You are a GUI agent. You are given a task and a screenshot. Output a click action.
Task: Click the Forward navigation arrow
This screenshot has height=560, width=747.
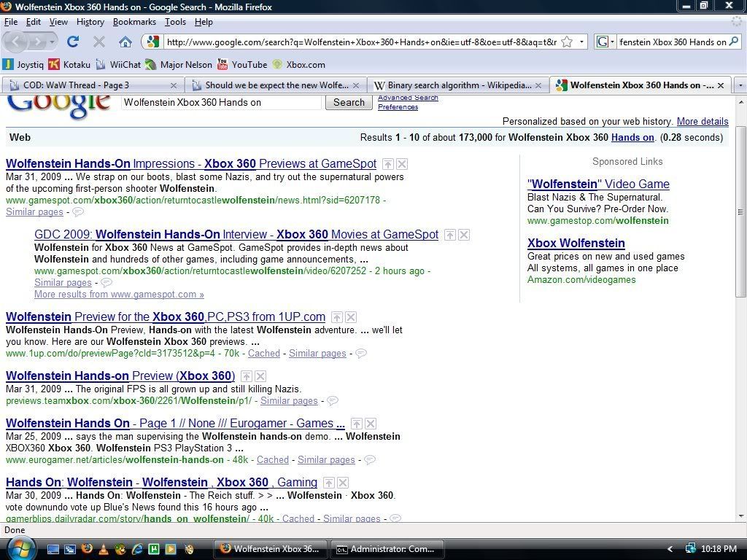37,42
